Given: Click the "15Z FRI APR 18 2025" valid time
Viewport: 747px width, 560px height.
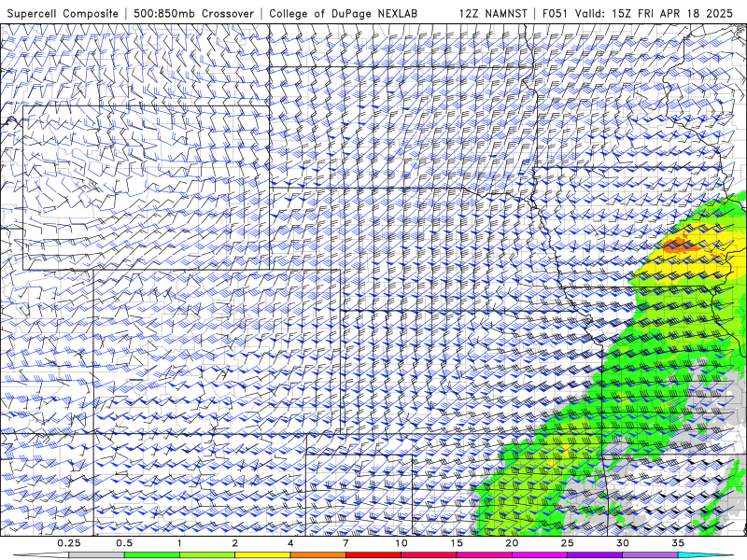Looking at the screenshot, I should (672, 13).
